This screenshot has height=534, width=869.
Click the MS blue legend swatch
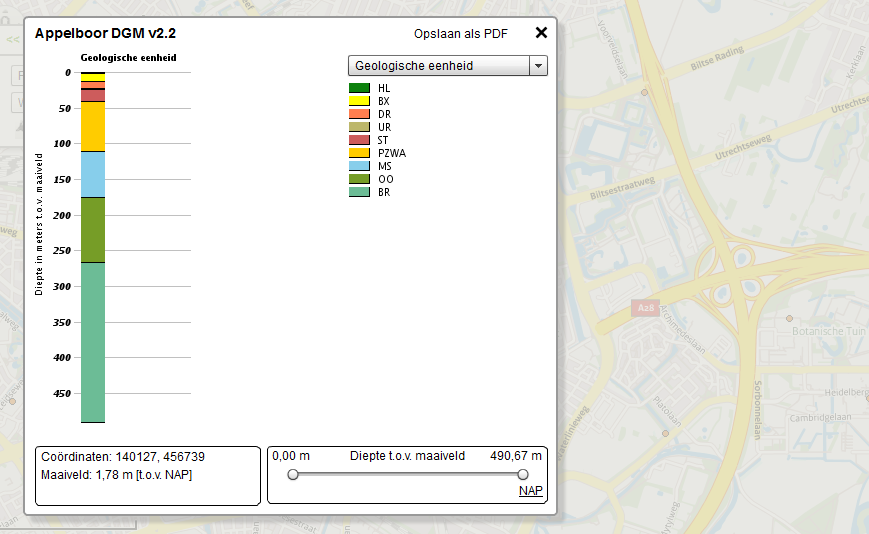(359, 166)
